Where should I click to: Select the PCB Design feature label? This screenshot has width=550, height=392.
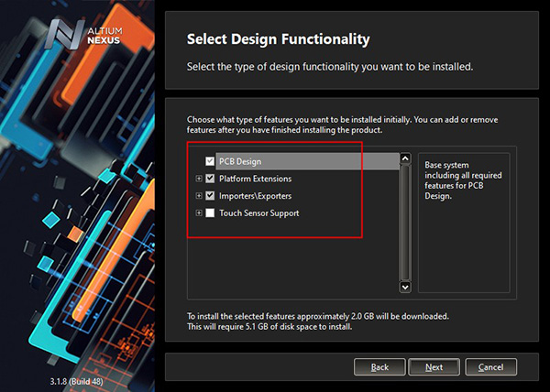click(240, 162)
